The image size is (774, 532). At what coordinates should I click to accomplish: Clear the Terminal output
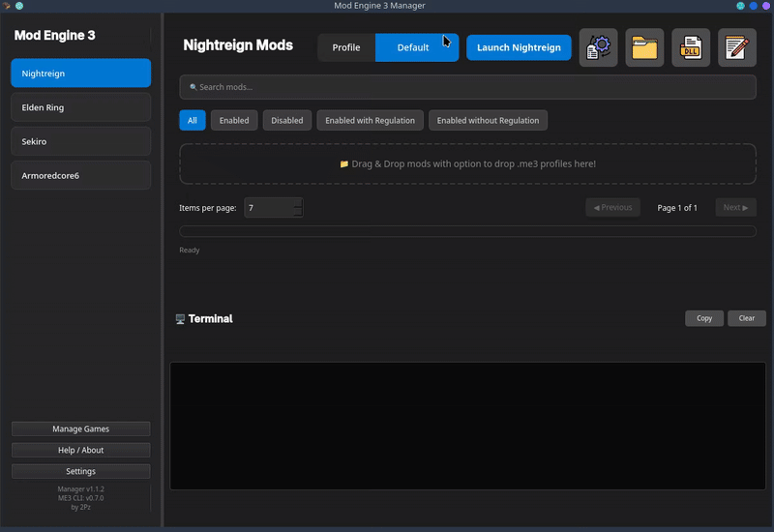point(746,318)
